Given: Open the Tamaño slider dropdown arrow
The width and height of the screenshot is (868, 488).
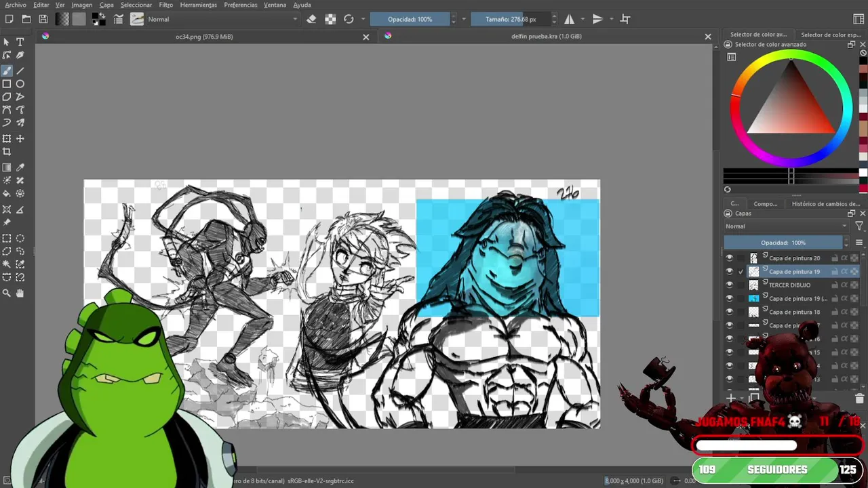Looking at the screenshot, I should tap(554, 19).
